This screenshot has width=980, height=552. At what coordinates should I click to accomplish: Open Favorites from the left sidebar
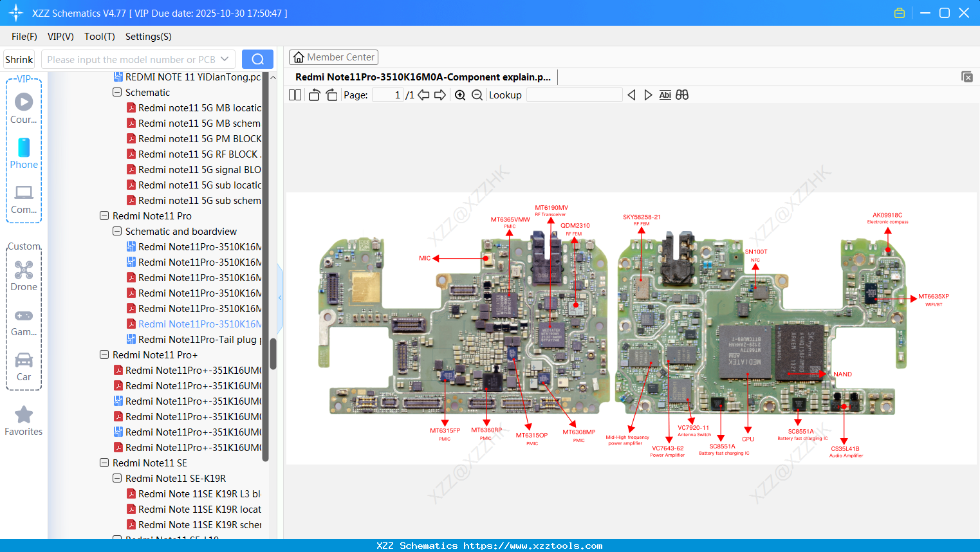coord(24,421)
